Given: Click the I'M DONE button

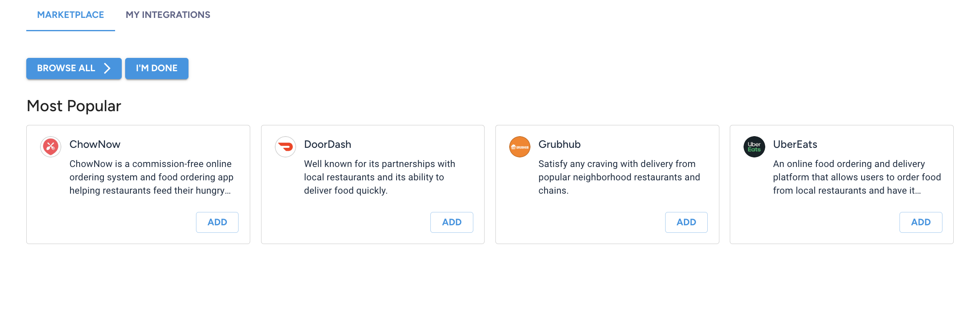Looking at the screenshot, I should 156,68.
